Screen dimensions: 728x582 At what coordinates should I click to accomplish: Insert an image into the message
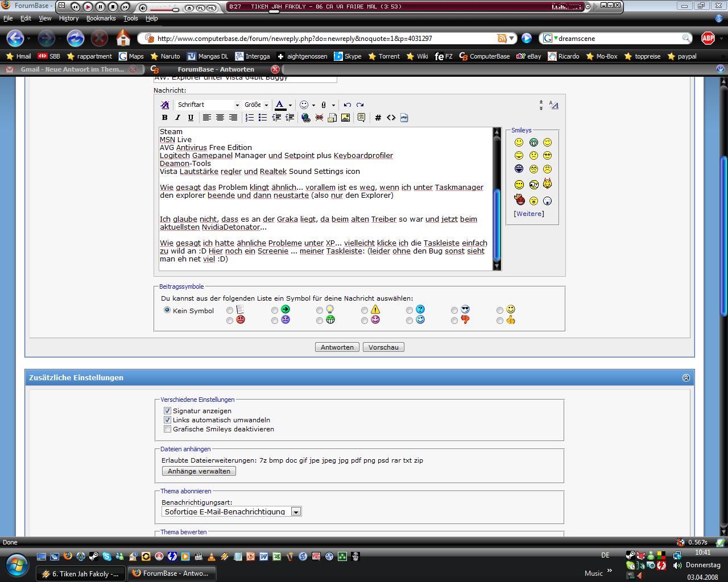click(345, 118)
